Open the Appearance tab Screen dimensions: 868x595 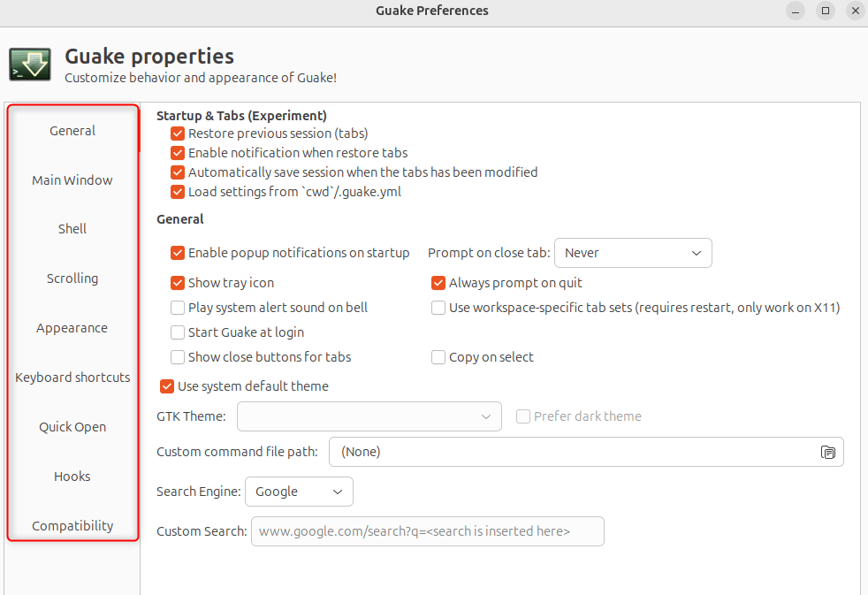pos(72,328)
